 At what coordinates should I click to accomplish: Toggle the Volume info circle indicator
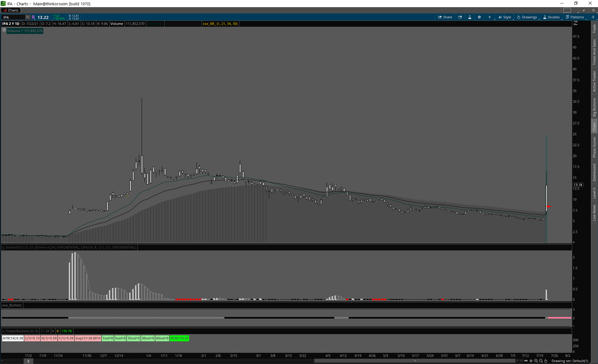coord(4,30)
